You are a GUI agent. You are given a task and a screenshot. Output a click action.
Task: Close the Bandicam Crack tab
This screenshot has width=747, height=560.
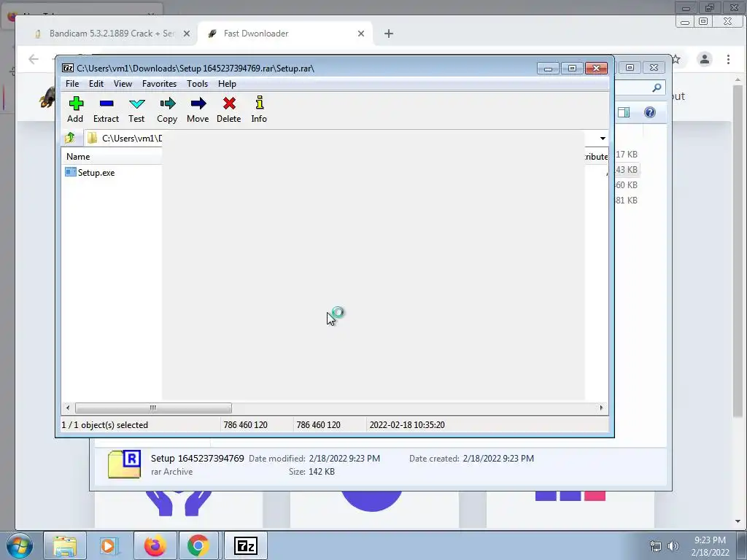(x=187, y=34)
